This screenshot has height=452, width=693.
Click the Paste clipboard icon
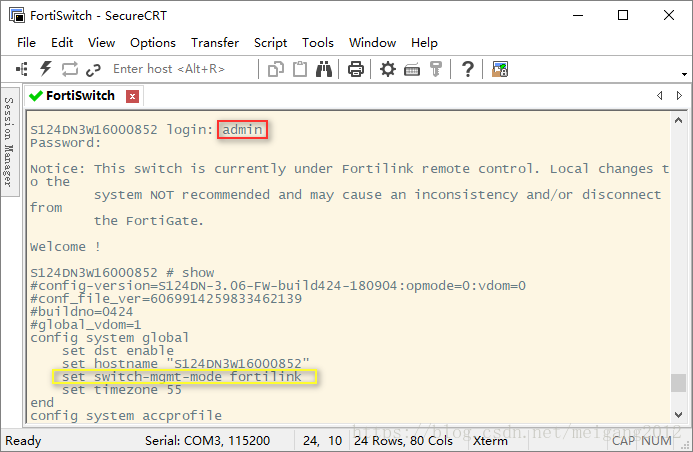(300, 69)
